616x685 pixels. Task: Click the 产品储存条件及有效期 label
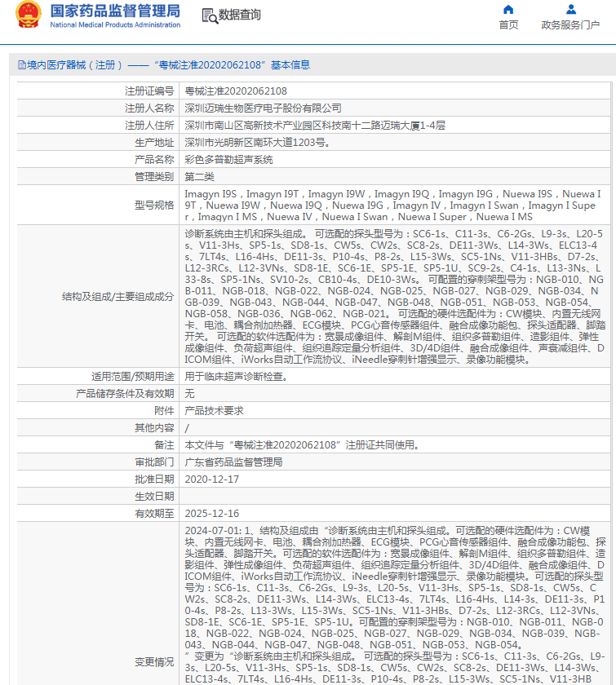[x=125, y=393]
